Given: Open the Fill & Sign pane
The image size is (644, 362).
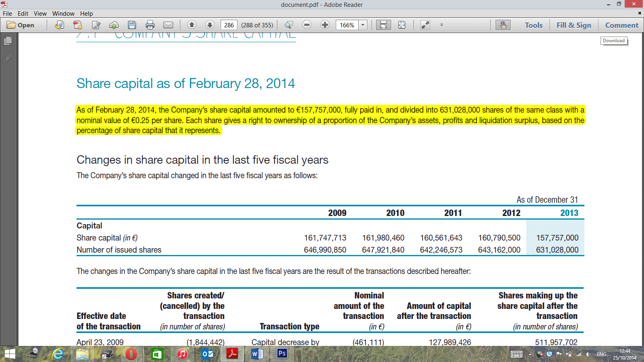Looking at the screenshot, I should 574,25.
